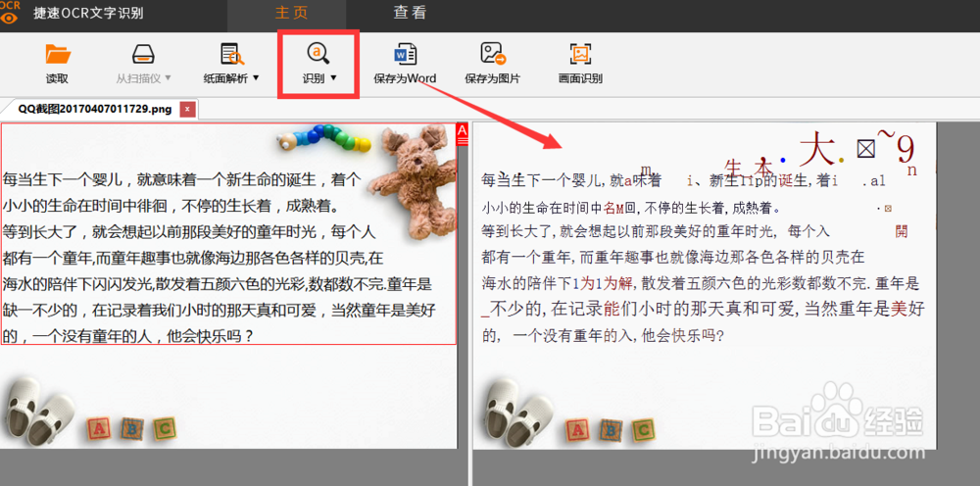Click the 读取 label
Viewport: 980px width, 486px height.
point(58,78)
